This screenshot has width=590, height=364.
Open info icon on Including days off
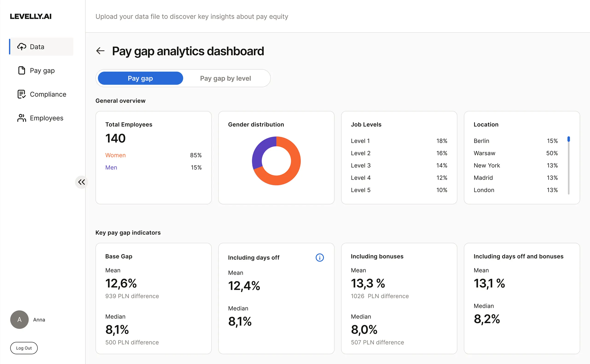pos(320,258)
